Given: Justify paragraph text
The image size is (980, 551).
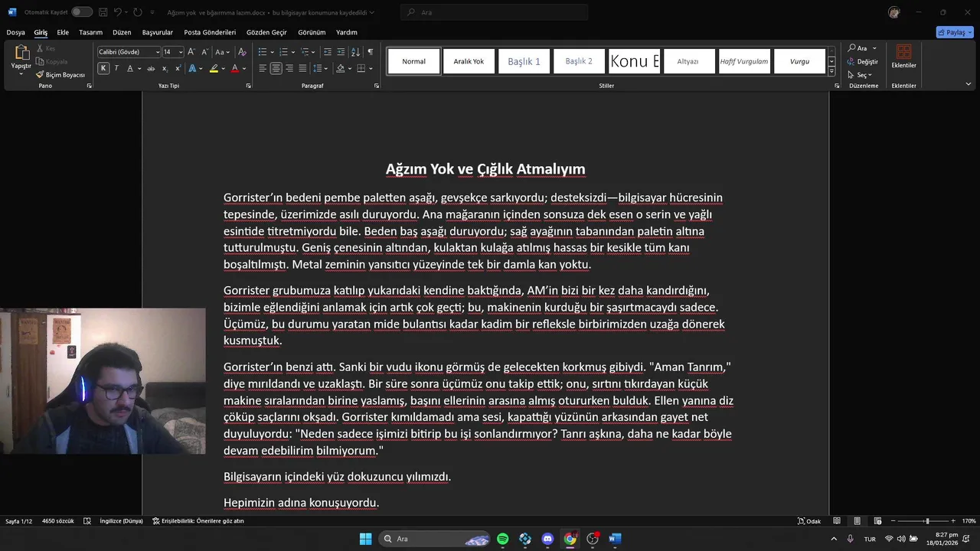Looking at the screenshot, I should pos(302,68).
